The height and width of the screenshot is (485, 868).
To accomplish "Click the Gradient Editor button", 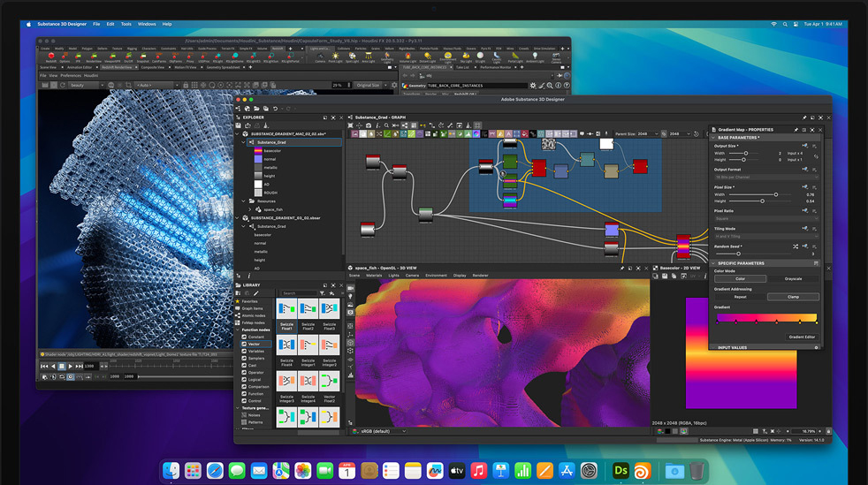I will pyautogui.click(x=802, y=337).
